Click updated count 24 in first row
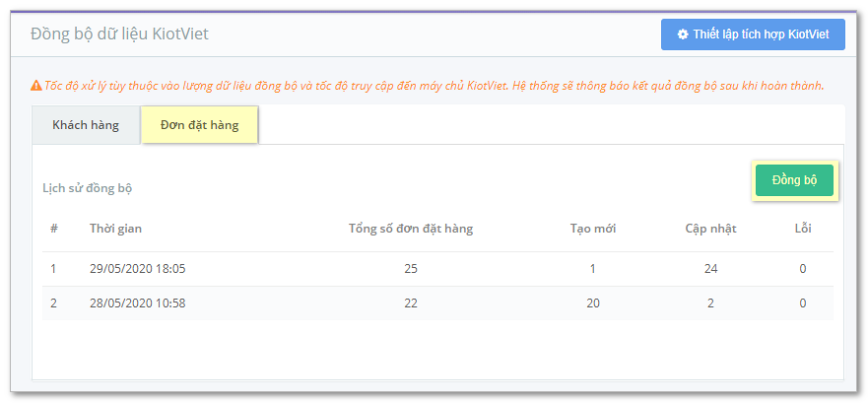 pos(710,270)
